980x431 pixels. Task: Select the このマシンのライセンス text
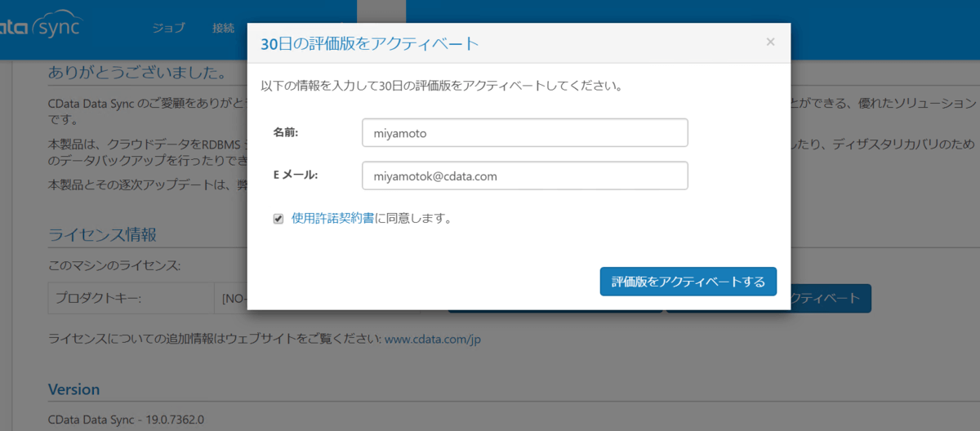pyautogui.click(x=114, y=265)
